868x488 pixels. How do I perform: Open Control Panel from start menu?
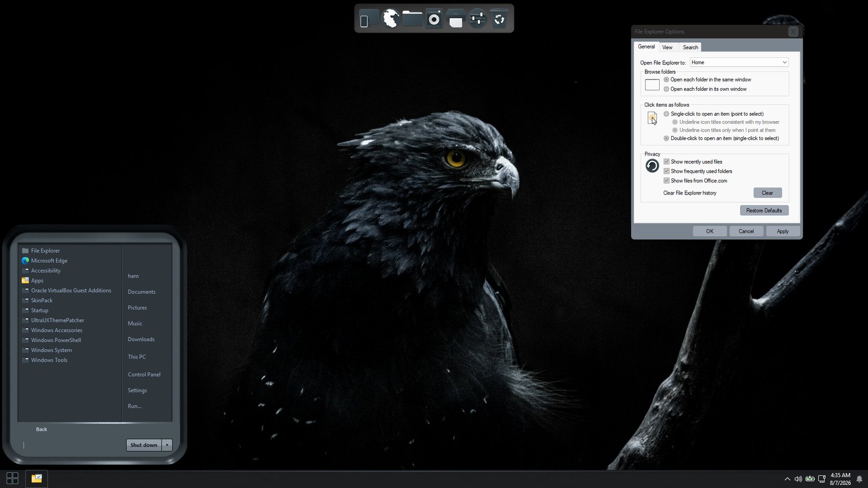click(x=144, y=375)
